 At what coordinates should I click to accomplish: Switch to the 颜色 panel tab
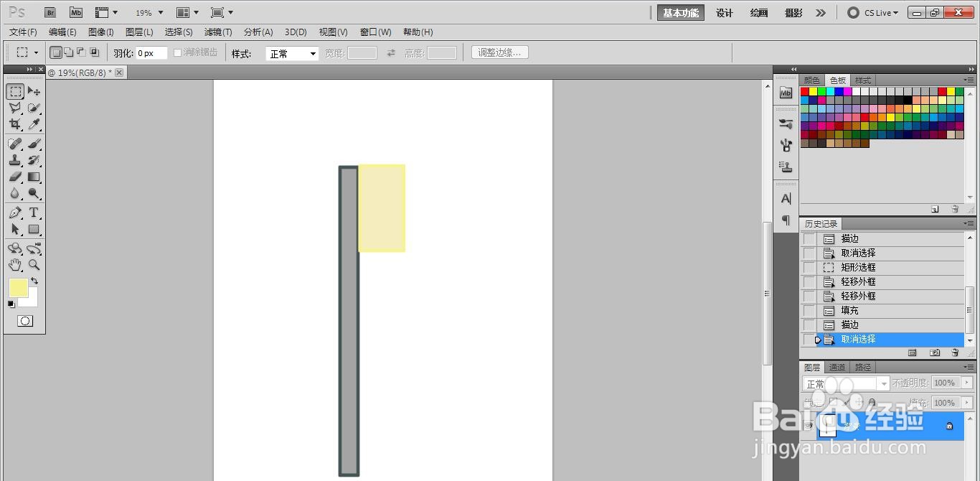[812, 80]
